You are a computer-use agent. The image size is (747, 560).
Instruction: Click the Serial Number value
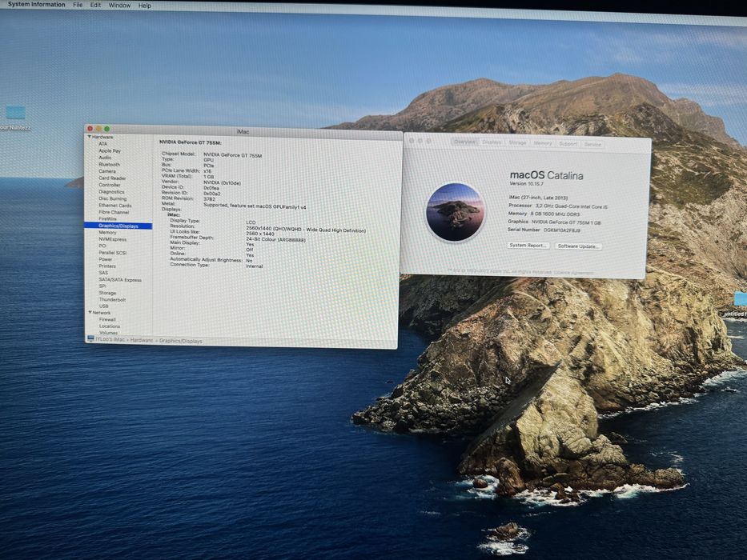(x=562, y=230)
